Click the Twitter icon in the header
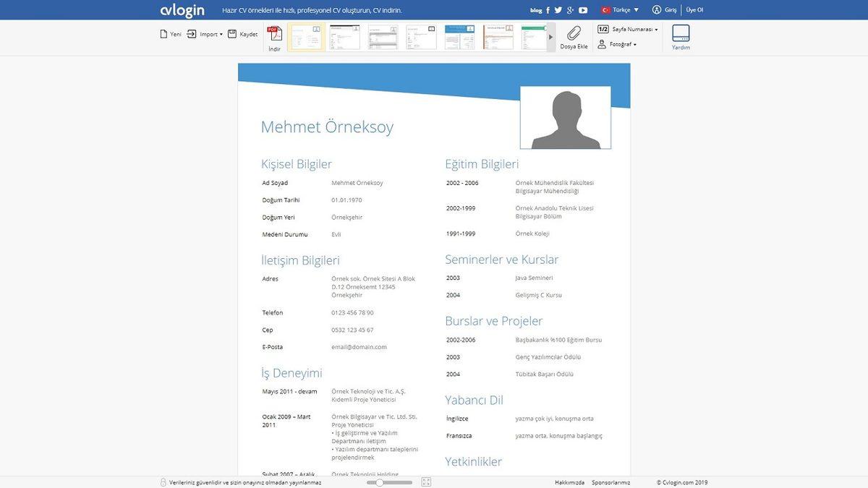This screenshot has width=868, height=488. coord(558,10)
